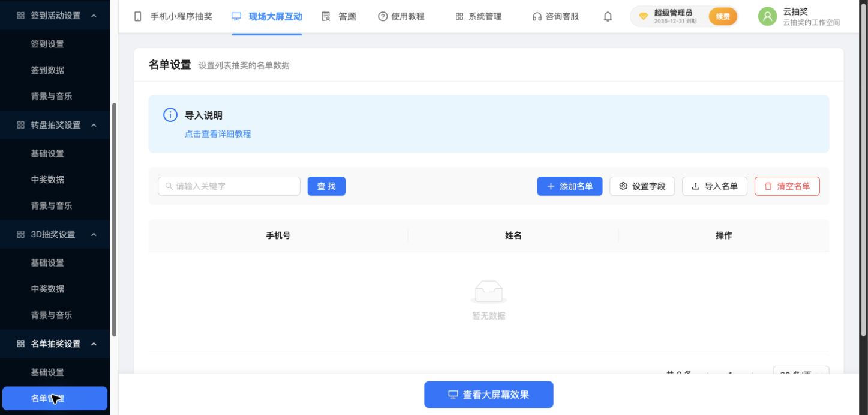
Task: Click the upload icon on 导入名单
Action: 696,186
